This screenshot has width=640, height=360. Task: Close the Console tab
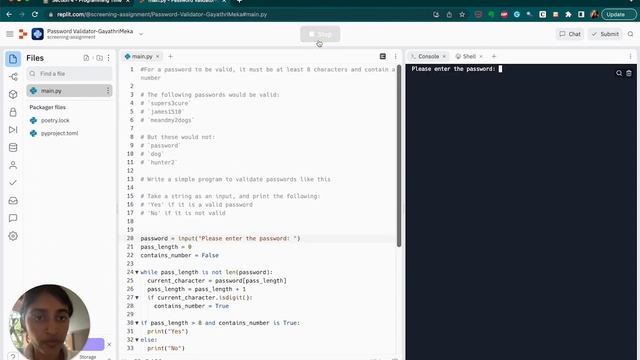click(444, 56)
